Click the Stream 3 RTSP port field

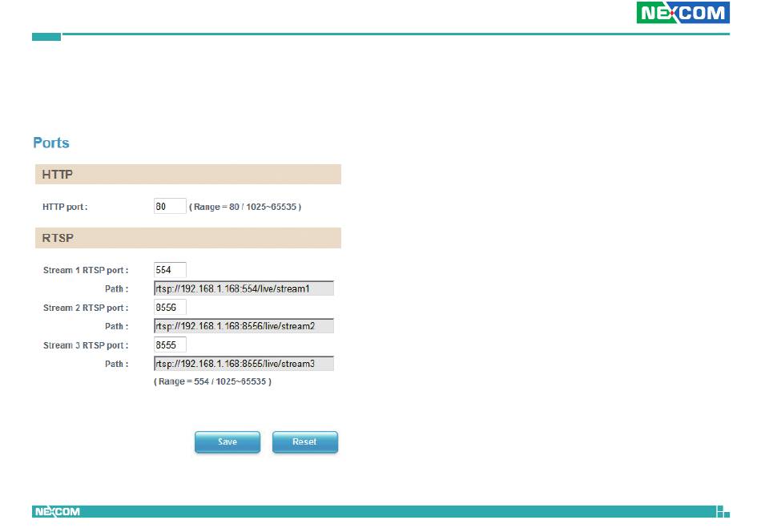coord(170,345)
